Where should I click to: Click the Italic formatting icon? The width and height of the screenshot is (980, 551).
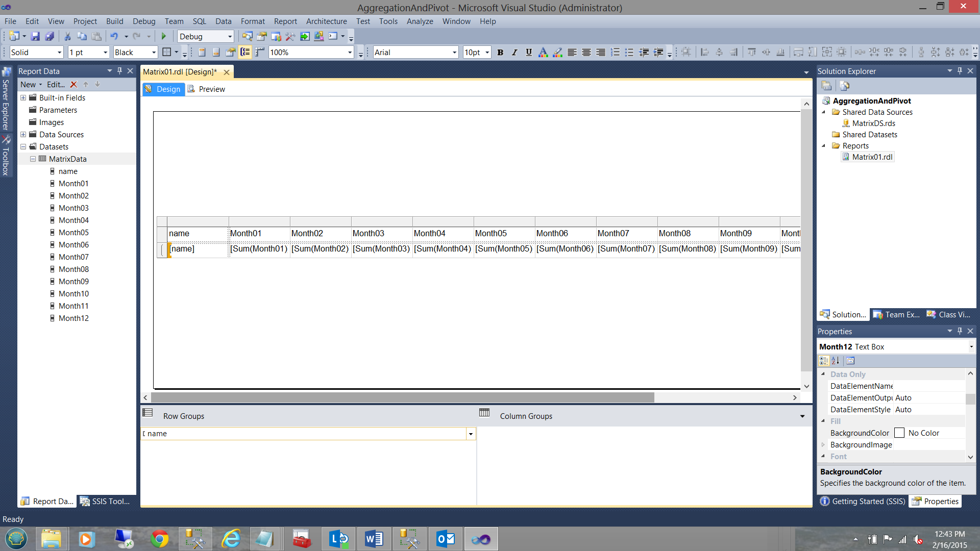[x=514, y=52]
